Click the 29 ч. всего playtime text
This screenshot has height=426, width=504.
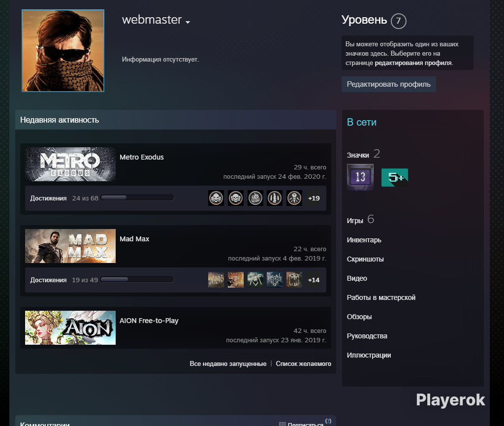click(x=310, y=167)
